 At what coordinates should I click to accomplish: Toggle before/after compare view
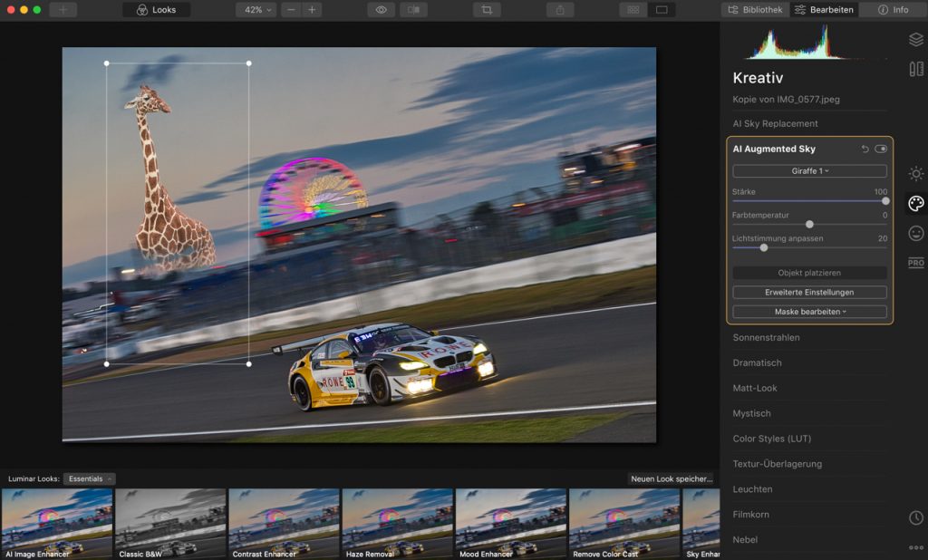[x=414, y=10]
